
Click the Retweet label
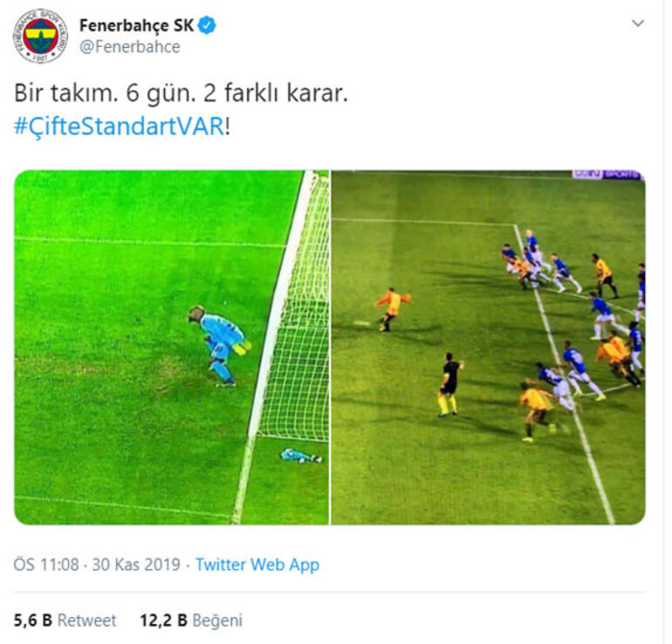(x=86, y=620)
